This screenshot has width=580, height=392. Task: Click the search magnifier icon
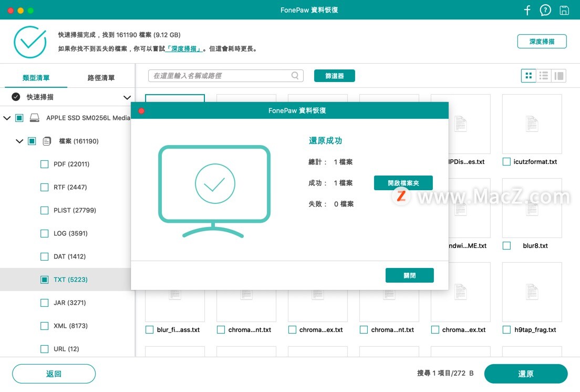[x=295, y=76]
